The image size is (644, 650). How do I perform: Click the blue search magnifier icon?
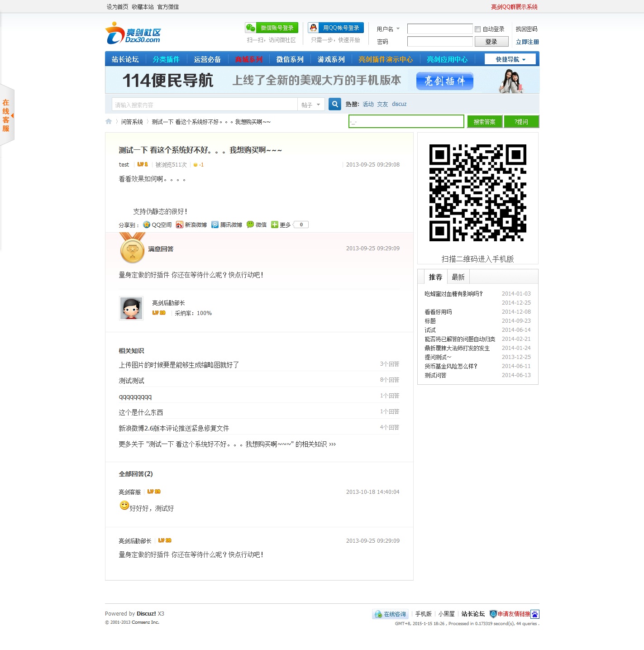(335, 104)
